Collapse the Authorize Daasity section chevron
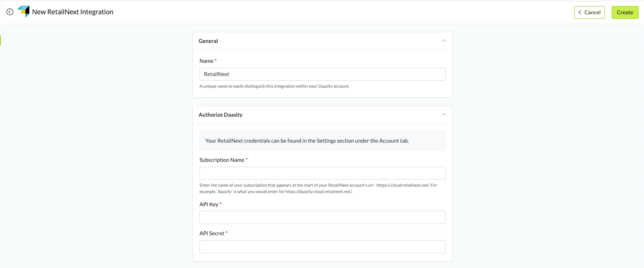This screenshot has width=644, height=268. pyautogui.click(x=443, y=114)
